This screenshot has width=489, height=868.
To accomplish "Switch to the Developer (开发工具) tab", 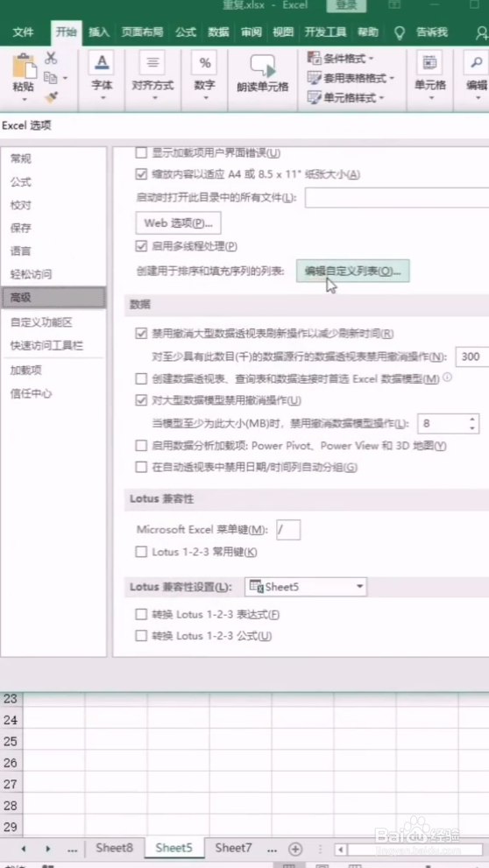I will (326, 32).
